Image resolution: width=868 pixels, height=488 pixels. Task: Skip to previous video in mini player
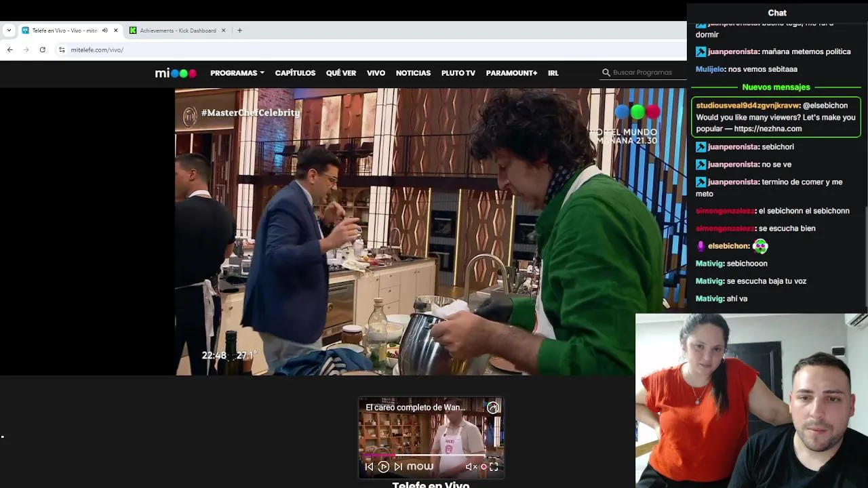pos(369,466)
